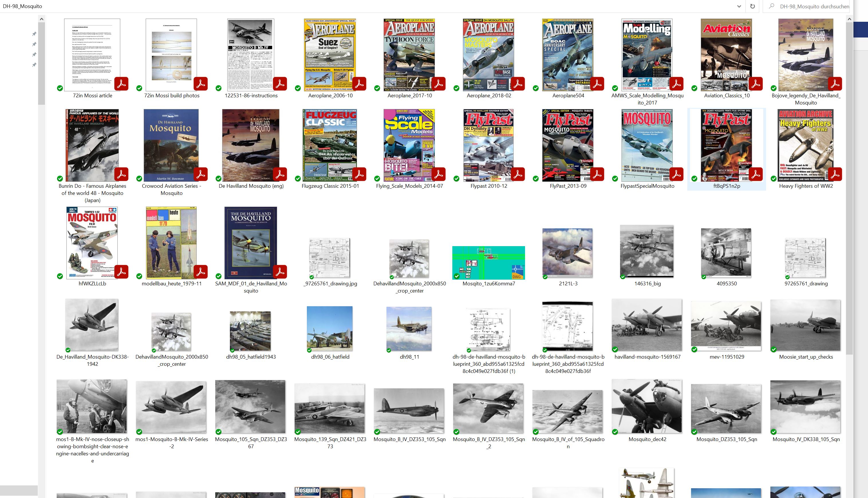Select AMWS_Scale_Modelling_Mosquito_2017 PDF cover
The width and height of the screenshot is (868, 498).
point(647,55)
